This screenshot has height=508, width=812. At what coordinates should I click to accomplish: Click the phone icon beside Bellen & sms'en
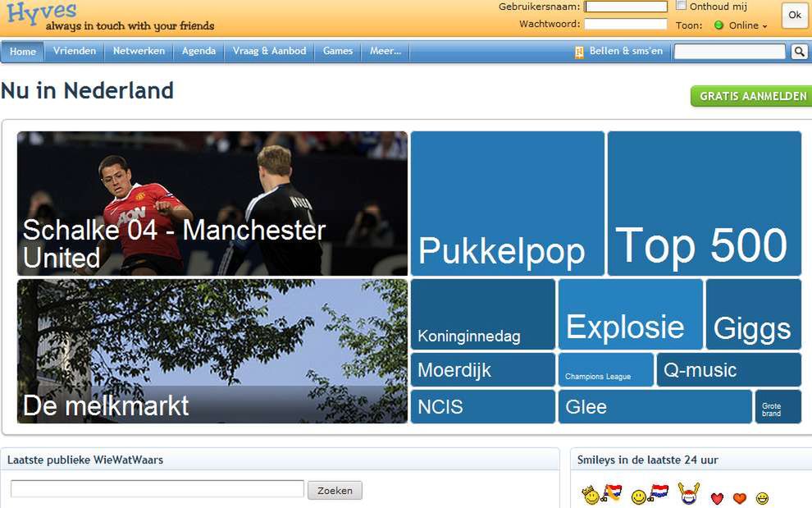tap(579, 52)
